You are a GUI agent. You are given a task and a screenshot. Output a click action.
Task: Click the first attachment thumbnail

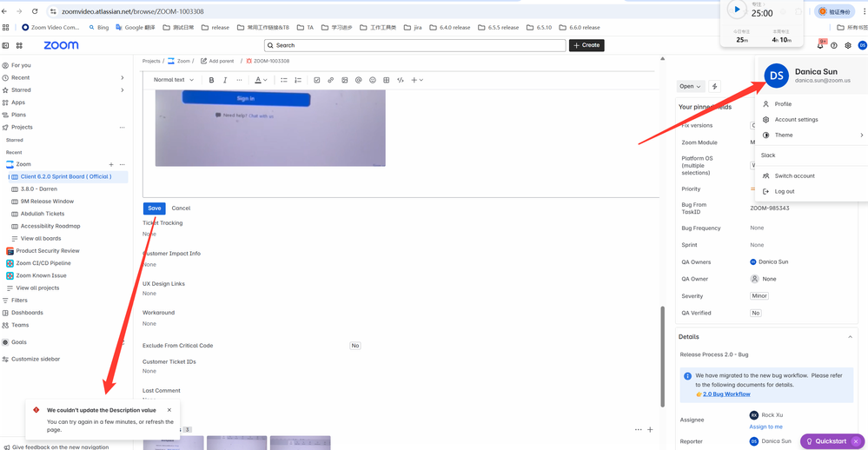coord(173,443)
